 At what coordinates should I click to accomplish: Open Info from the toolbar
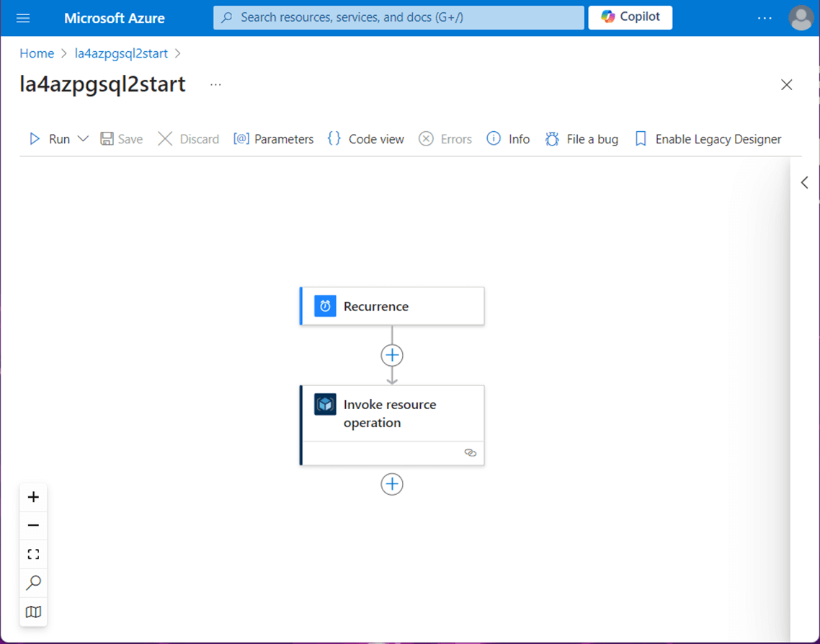pyautogui.click(x=508, y=139)
